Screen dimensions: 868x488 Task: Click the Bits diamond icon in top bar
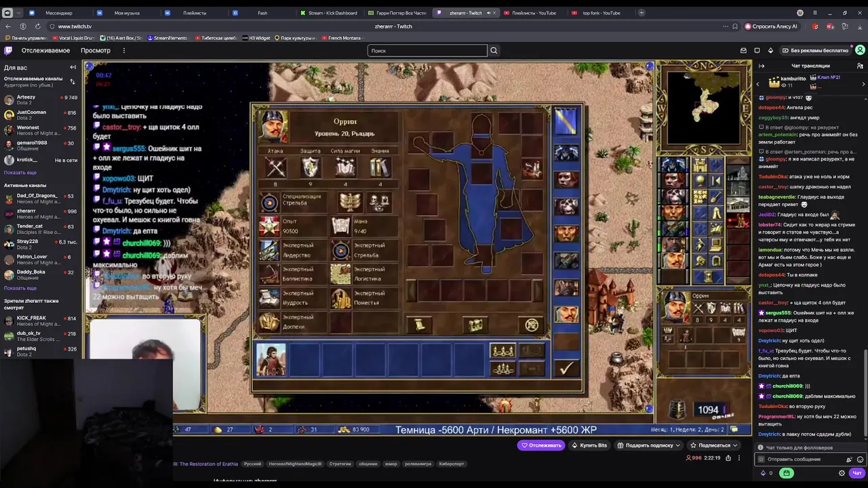click(770, 50)
